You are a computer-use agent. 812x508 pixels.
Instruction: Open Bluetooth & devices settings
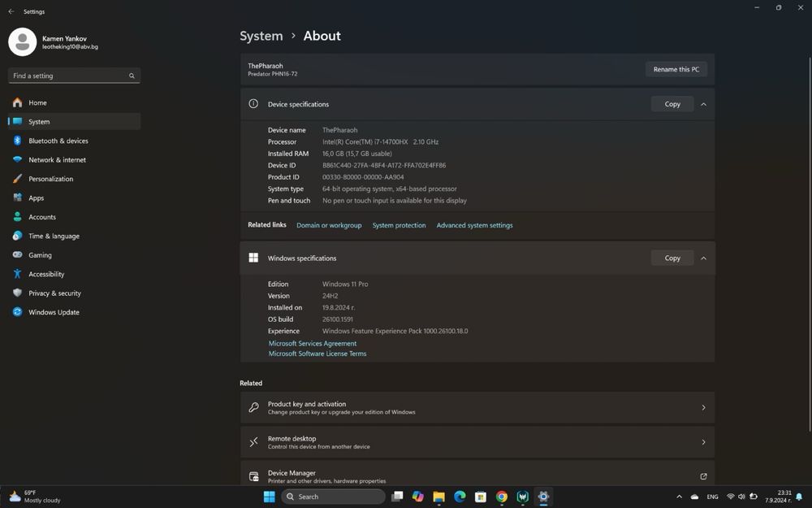click(74, 141)
